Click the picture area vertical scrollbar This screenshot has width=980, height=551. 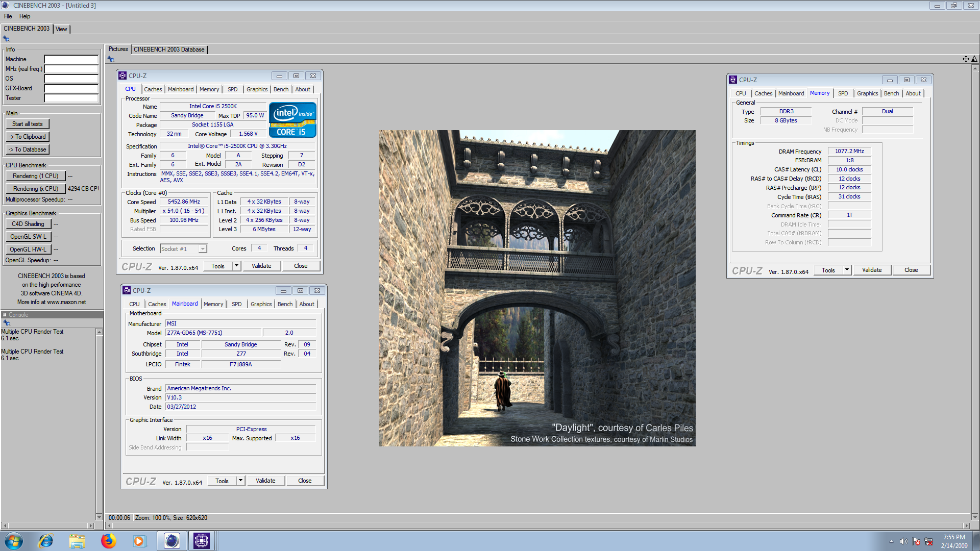pos(975,292)
